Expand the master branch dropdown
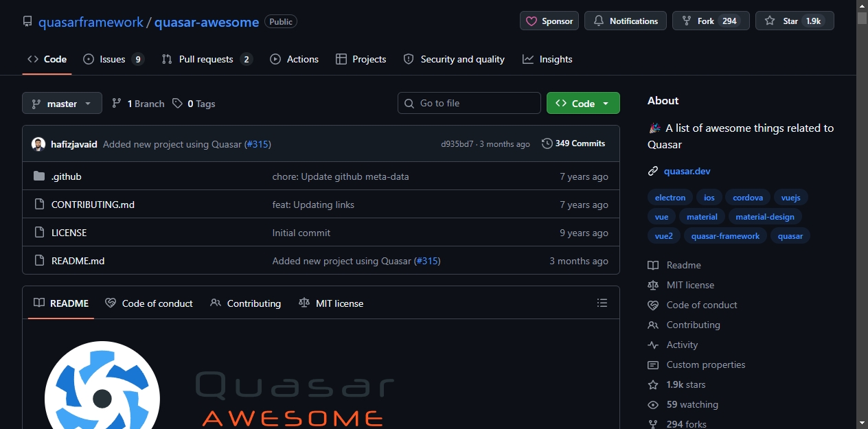Viewport: 868px width, 429px height. [x=62, y=104]
